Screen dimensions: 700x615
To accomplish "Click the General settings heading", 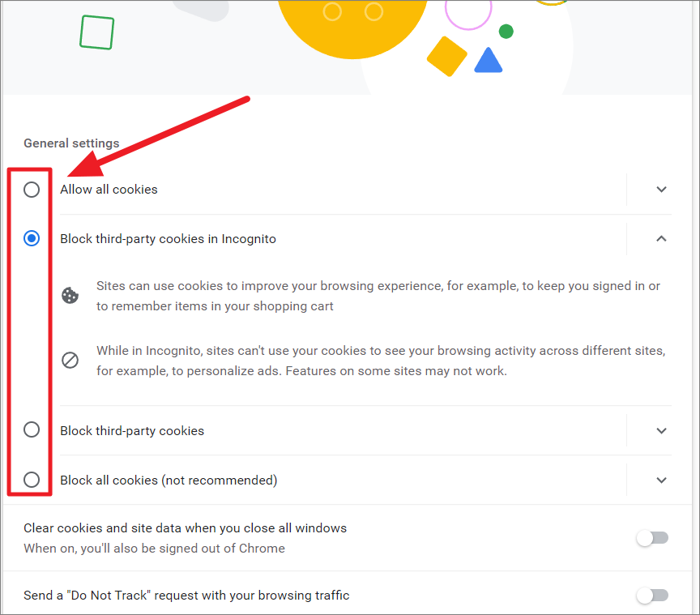I will [71, 143].
